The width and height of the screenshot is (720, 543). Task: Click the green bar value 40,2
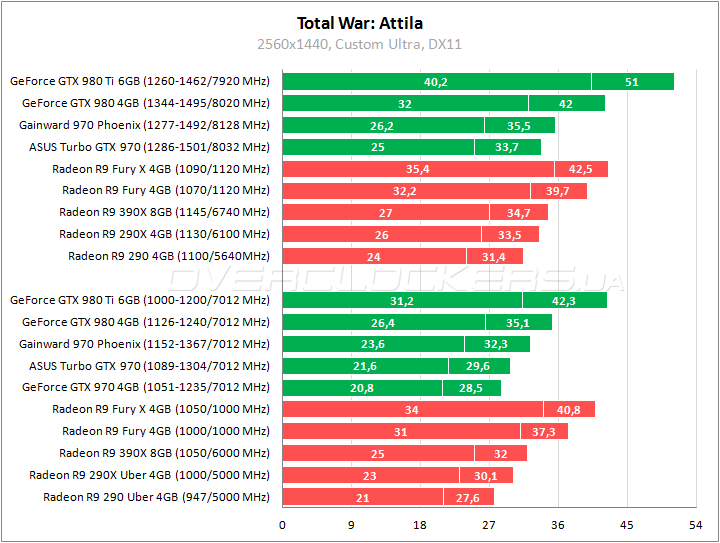pyautogui.click(x=436, y=82)
